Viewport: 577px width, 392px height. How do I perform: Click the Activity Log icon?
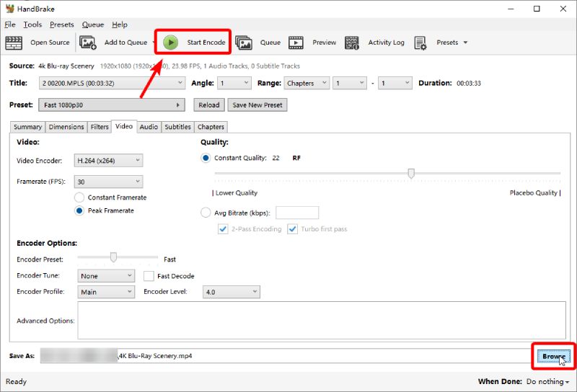click(x=352, y=43)
